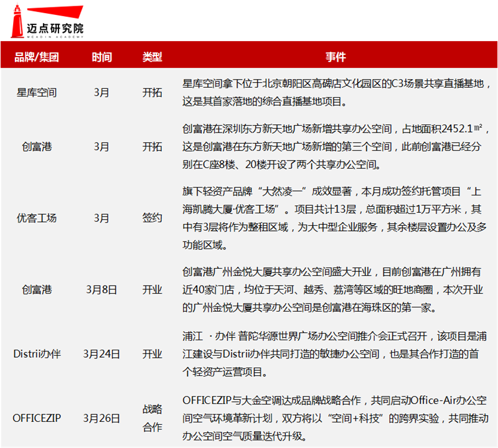Viewport: 498px width, 448px height.
Task: Click the 开业 label for Distrii办伴
Action: 151,353
